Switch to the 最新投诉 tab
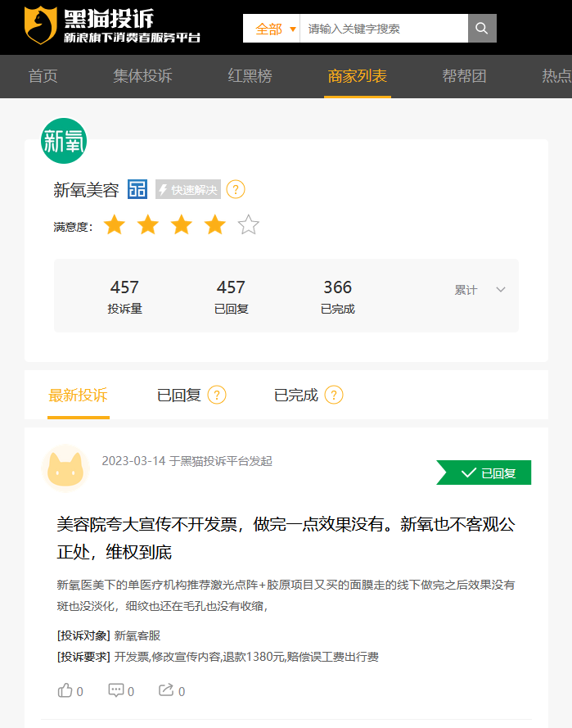This screenshot has height=728, width=572. (x=79, y=395)
